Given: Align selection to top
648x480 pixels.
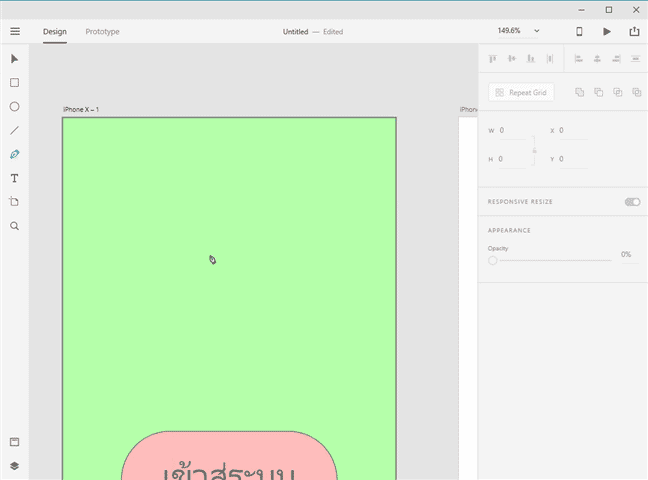Looking at the screenshot, I should point(493,59).
